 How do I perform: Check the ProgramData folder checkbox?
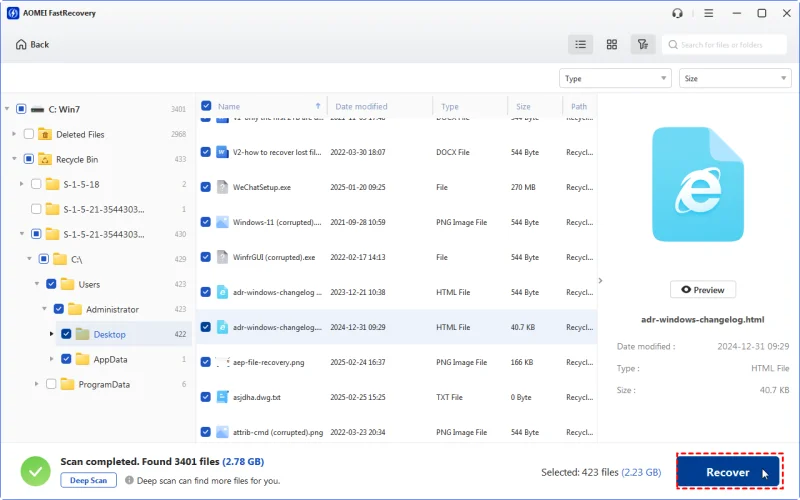pos(51,384)
